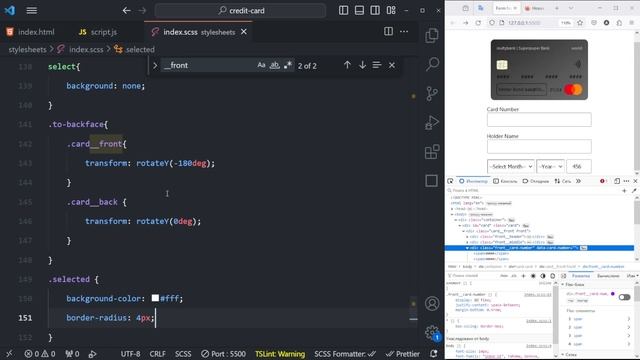Screen dimensions: 640x360
Task: Open the Select Month dropdown
Action: (x=511, y=166)
